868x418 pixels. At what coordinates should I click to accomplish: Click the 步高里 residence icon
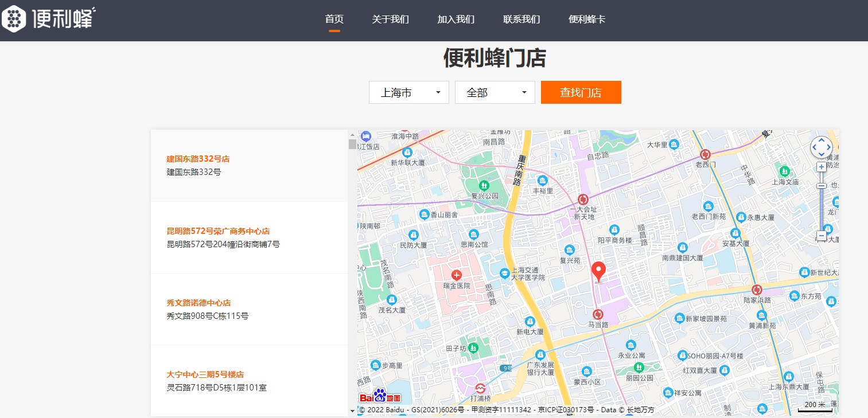point(375,365)
